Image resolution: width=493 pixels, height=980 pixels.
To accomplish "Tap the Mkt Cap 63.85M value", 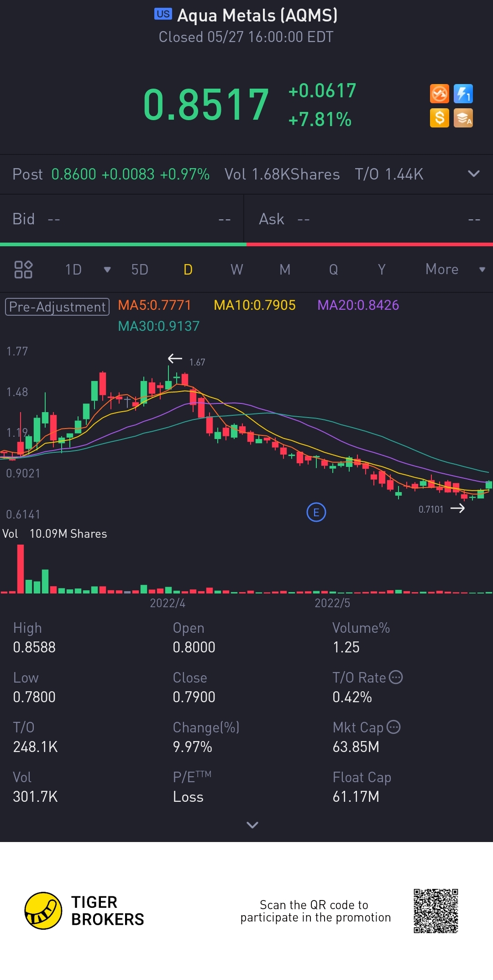I will tap(356, 747).
